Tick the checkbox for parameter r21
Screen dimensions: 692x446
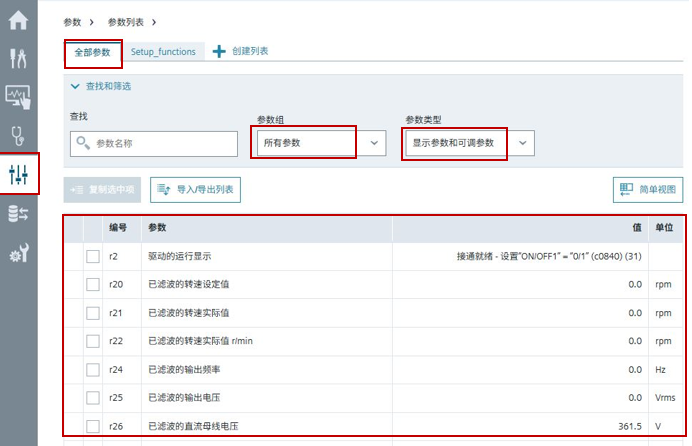92,313
